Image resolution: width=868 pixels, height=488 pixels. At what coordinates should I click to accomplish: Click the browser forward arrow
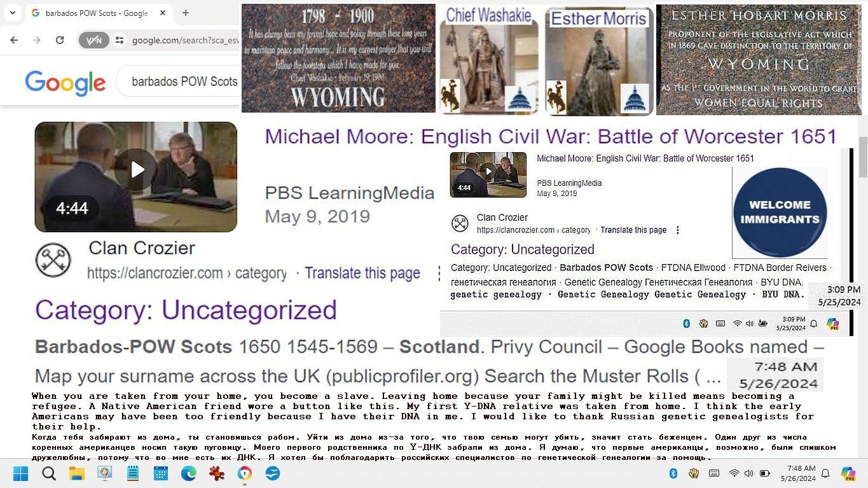coord(37,40)
